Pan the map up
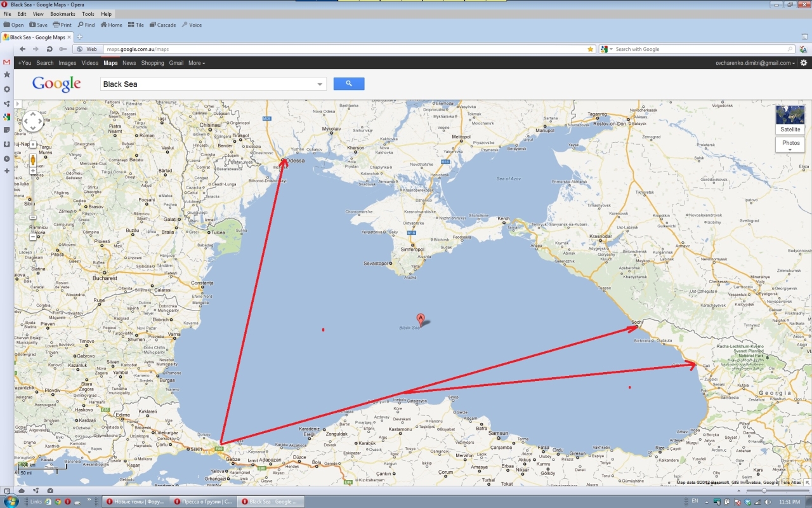812x508 pixels. 33,114
